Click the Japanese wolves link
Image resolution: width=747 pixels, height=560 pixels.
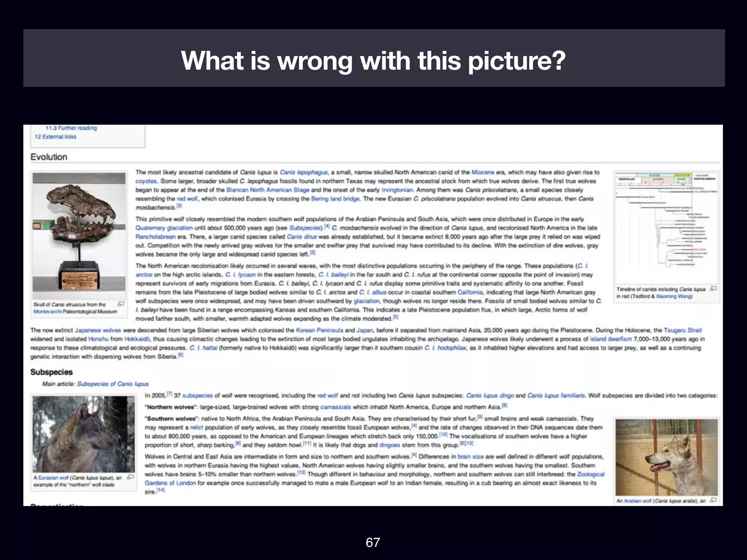(x=98, y=330)
